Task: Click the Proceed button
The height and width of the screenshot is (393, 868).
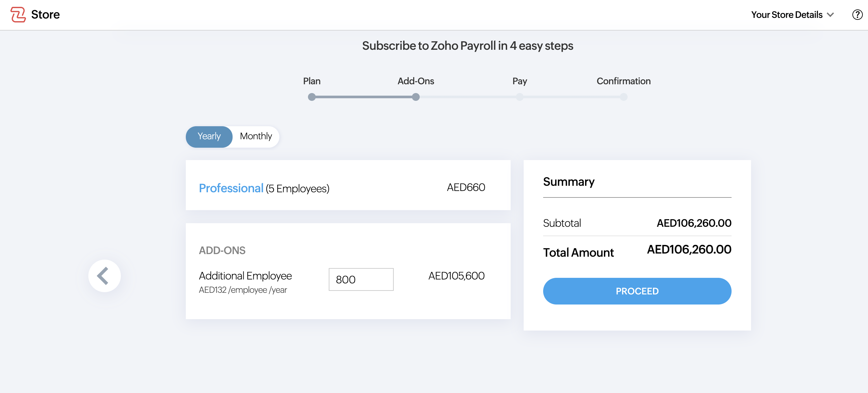Action: 637,291
